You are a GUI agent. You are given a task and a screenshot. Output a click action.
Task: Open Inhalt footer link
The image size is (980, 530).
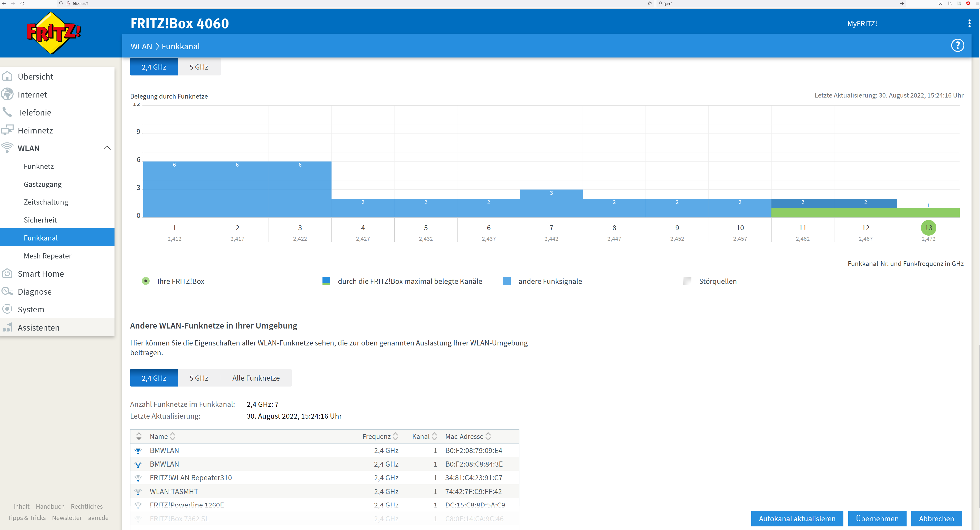21,506
